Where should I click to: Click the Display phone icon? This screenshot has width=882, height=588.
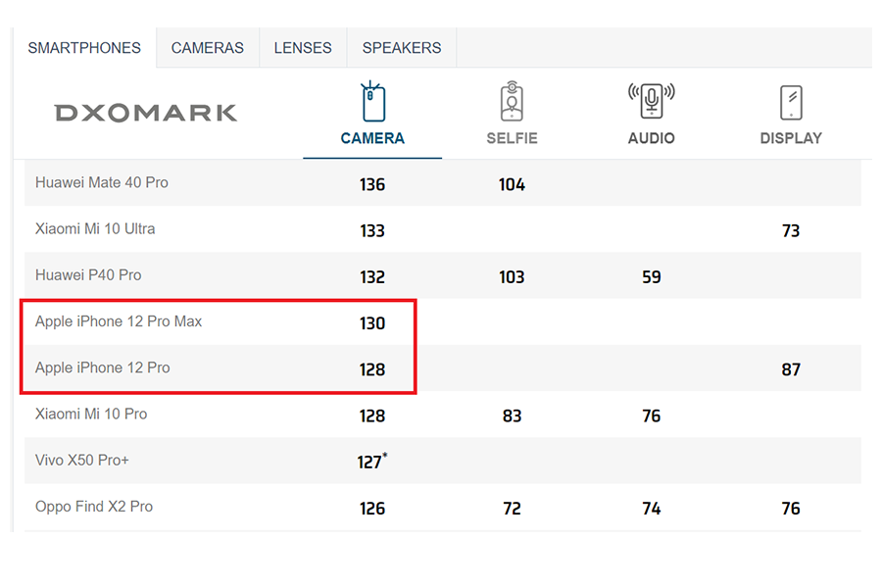point(791,102)
